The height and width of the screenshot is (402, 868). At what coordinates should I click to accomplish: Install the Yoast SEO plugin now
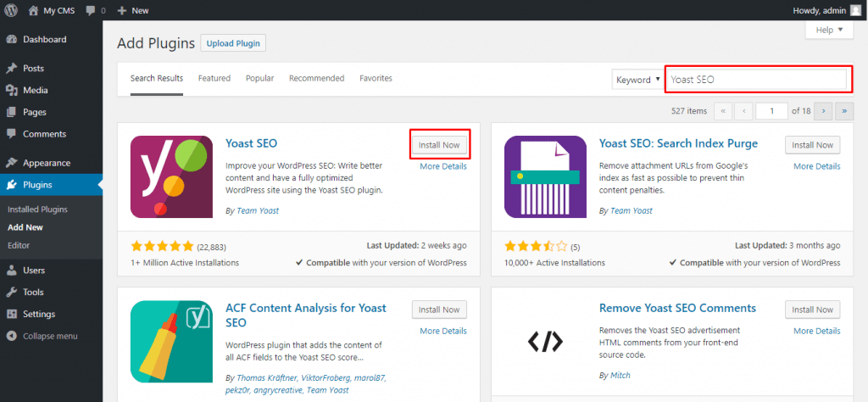click(x=439, y=145)
